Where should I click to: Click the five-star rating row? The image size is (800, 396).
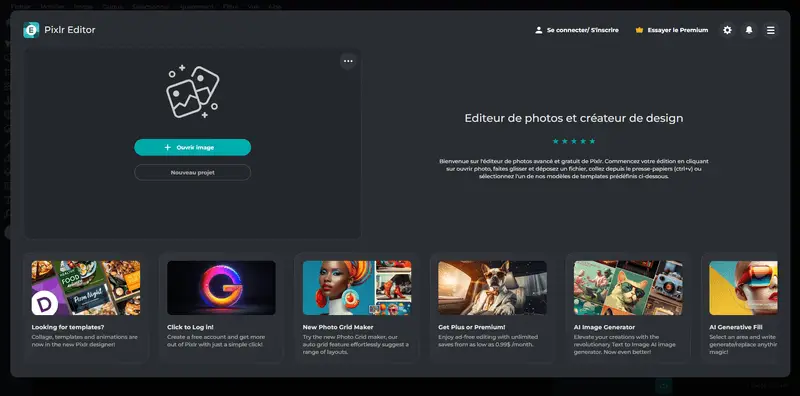pyautogui.click(x=573, y=141)
